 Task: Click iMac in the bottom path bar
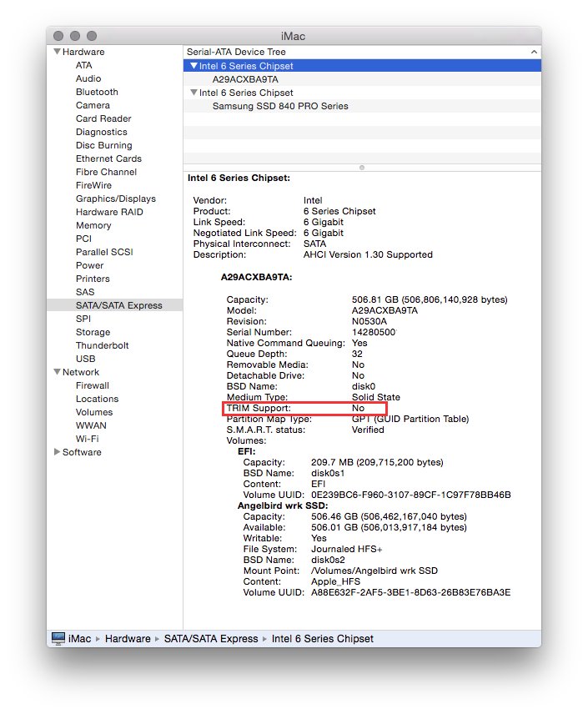(80, 639)
